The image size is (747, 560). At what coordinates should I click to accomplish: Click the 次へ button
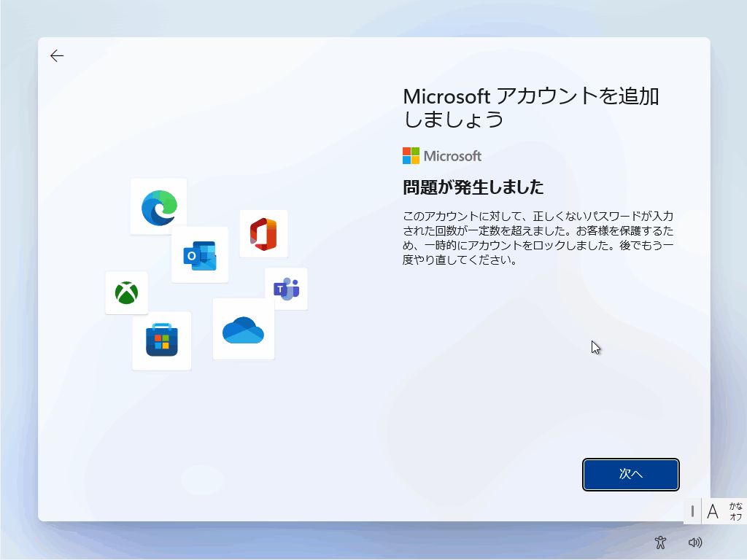[631, 474]
